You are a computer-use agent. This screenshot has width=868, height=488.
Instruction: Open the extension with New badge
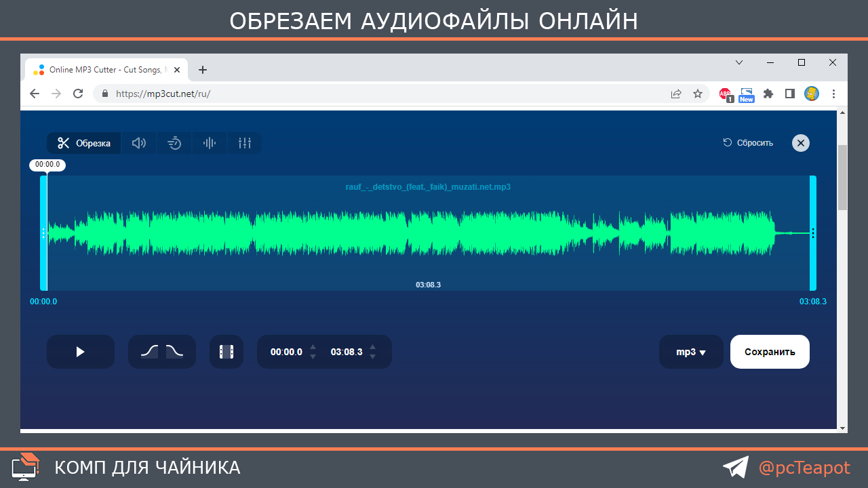(x=747, y=94)
